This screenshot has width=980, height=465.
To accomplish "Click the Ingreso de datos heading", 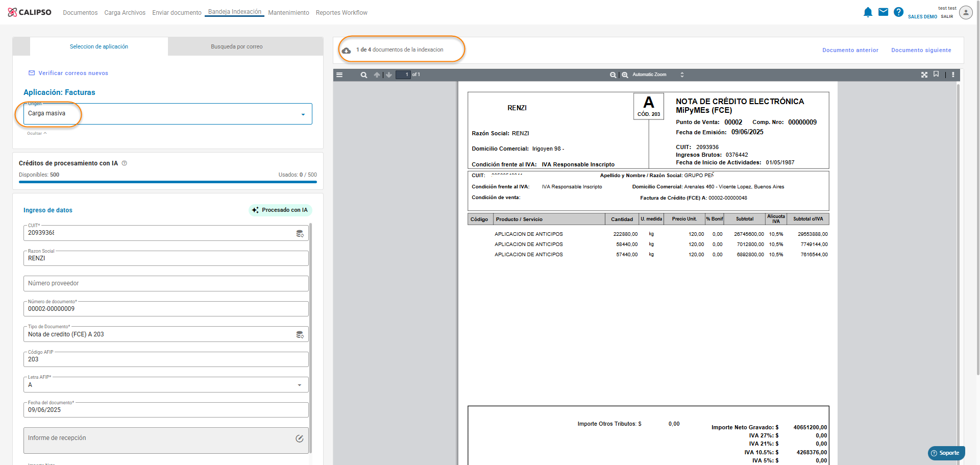I will 48,210.
